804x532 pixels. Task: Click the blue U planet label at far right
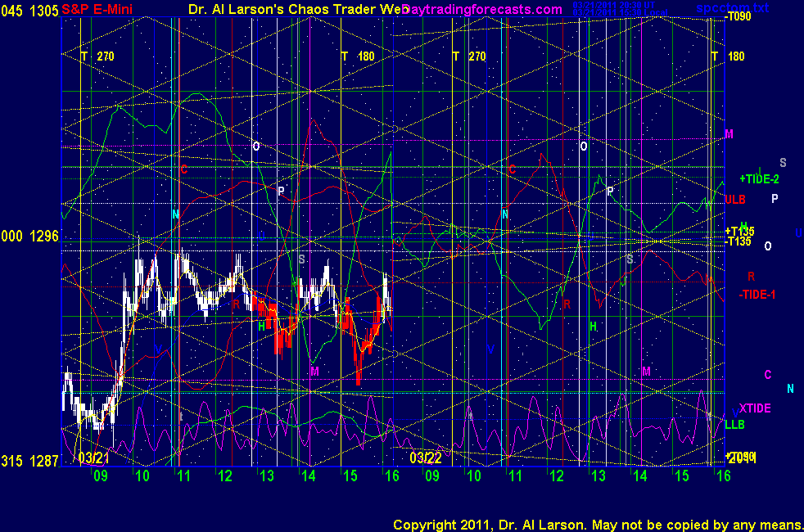[798, 233]
